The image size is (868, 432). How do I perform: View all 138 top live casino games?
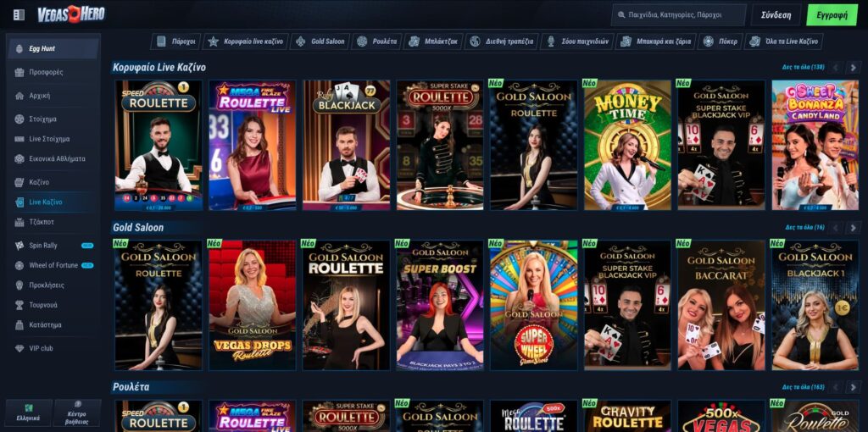tap(804, 68)
